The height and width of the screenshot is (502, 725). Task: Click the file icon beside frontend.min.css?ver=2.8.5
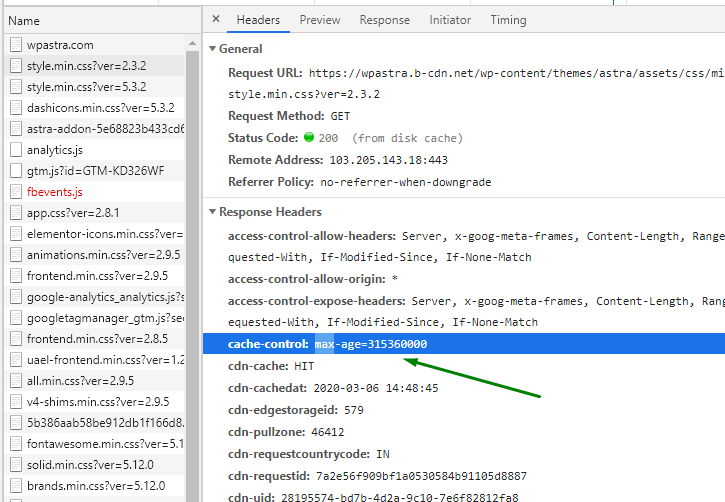coord(16,339)
